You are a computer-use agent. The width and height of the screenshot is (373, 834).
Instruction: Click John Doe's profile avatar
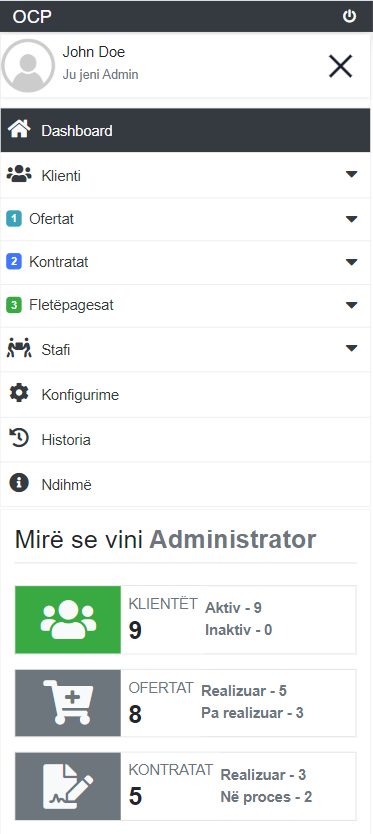(x=28, y=66)
